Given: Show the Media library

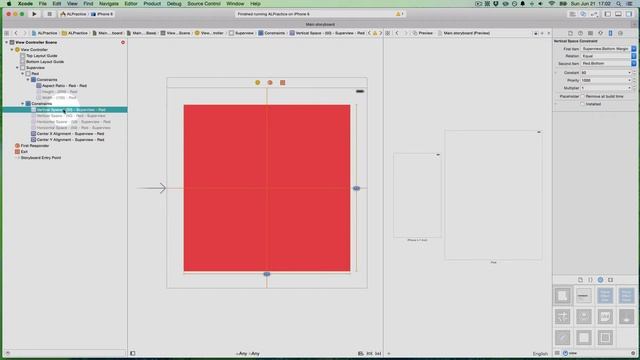Looking at the screenshot, I should tap(611, 280).
